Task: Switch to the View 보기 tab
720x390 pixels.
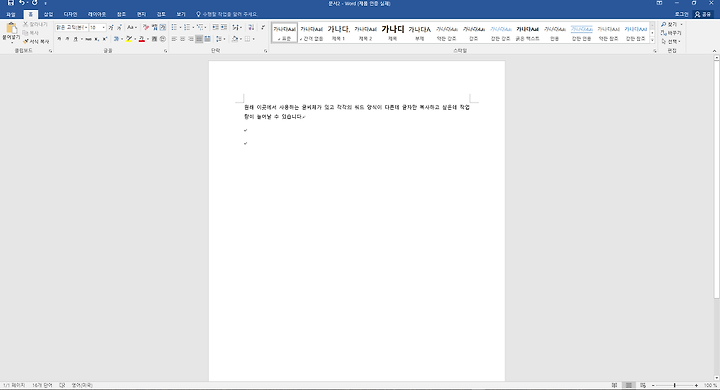Action: click(181, 14)
